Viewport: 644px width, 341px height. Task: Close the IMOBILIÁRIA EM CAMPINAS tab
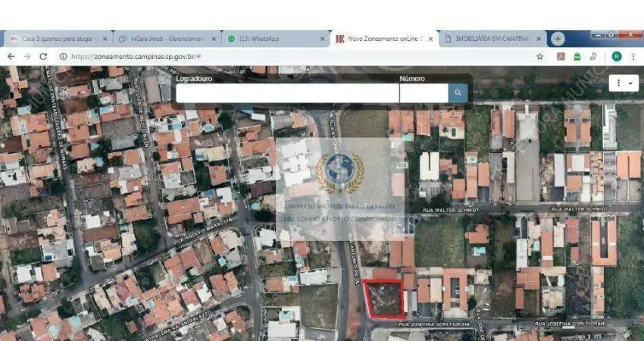[539, 39]
